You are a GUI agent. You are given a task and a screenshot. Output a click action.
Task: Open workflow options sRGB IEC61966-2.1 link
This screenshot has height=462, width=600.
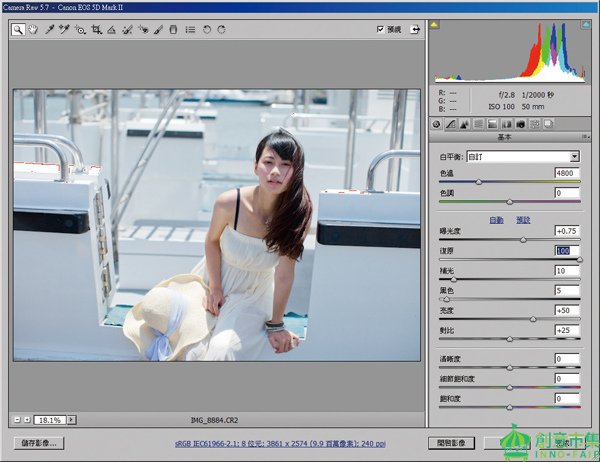coord(280,444)
